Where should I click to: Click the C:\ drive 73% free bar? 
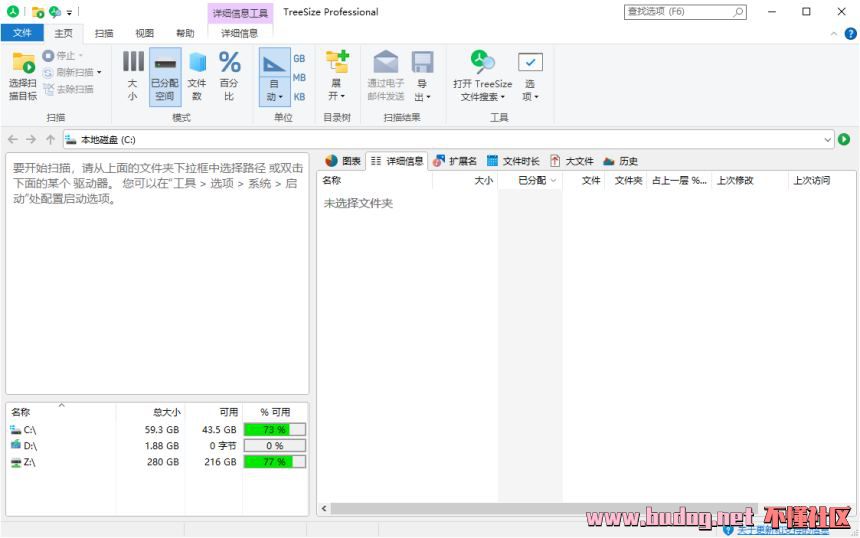pos(274,429)
